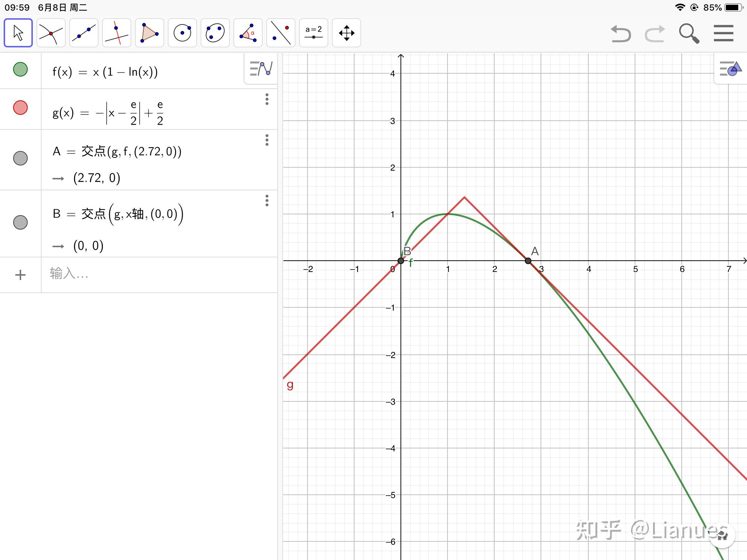Open the algebra view style bar
This screenshot has height=560, width=747.
[x=261, y=69]
